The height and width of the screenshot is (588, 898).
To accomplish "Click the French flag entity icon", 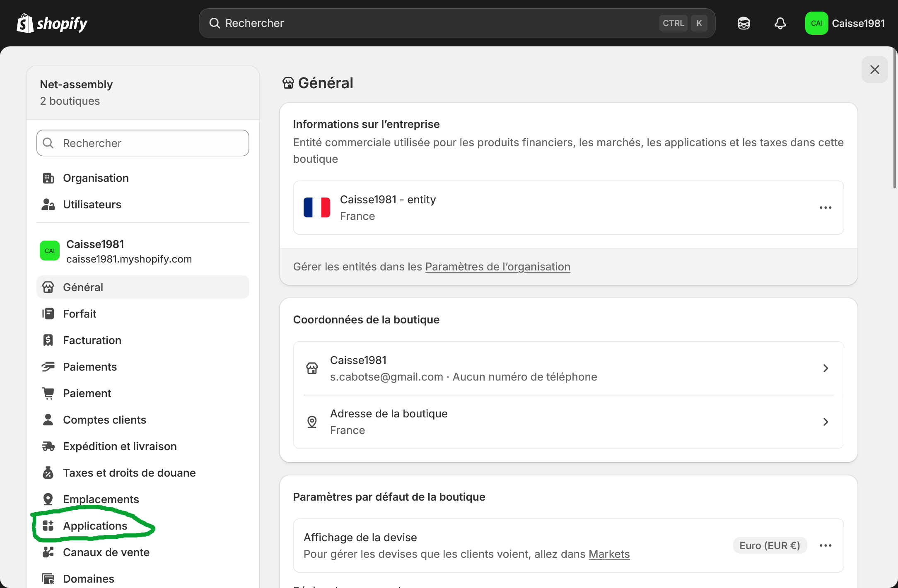I will 317,207.
